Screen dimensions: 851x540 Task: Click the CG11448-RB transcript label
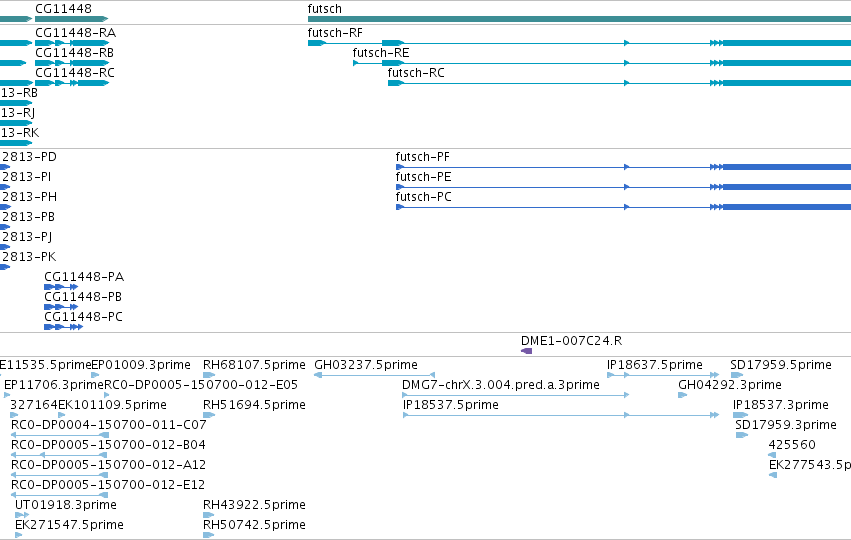click(x=74, y=53)
